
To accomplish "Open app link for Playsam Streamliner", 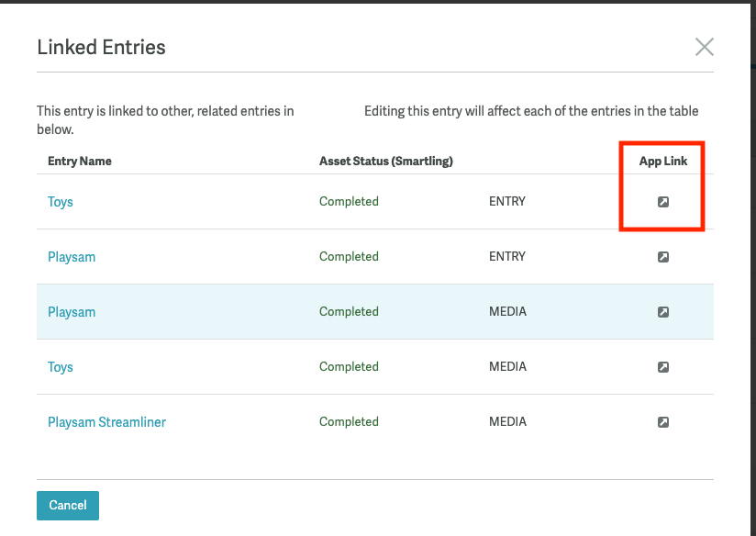I will (x=663, y=422).
